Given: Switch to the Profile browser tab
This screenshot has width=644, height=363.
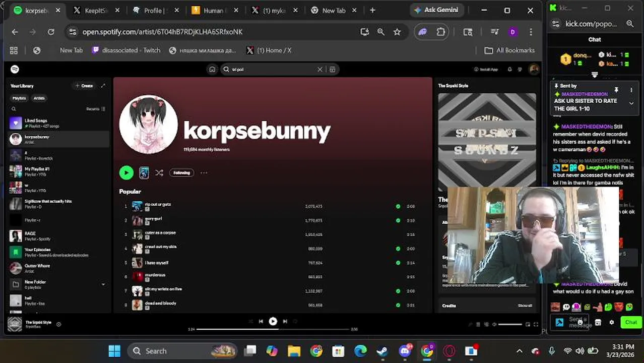Looking at the screenshot, I should 155,10.
